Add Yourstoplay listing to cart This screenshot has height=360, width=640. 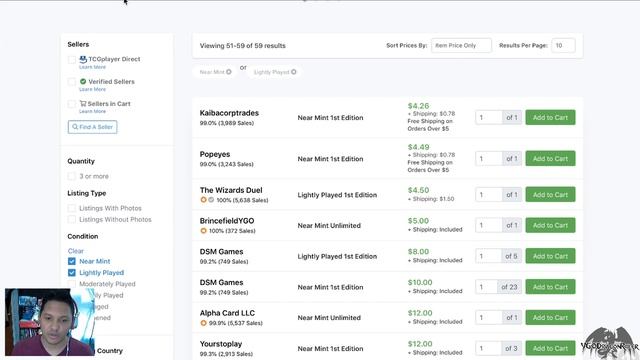(550, 348)
